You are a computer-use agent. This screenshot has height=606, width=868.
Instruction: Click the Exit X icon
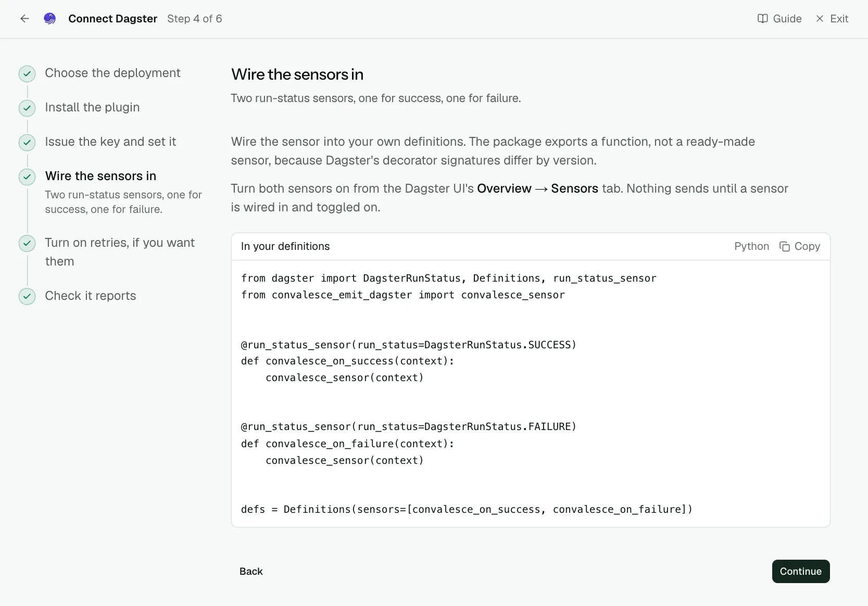point(820,19)
